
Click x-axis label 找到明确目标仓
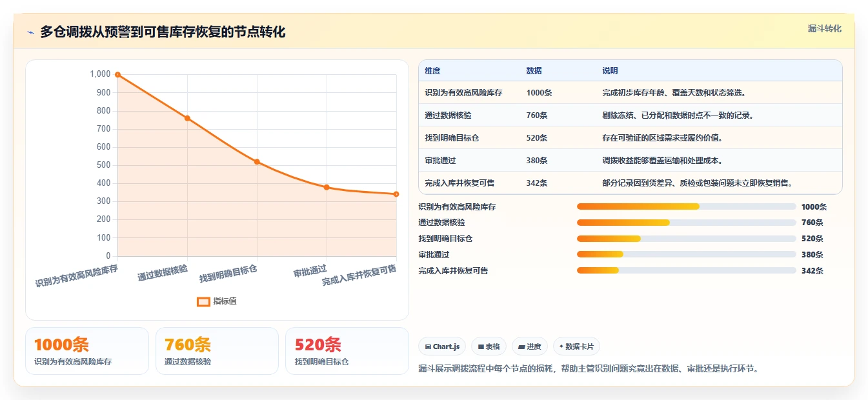(228, 274)
